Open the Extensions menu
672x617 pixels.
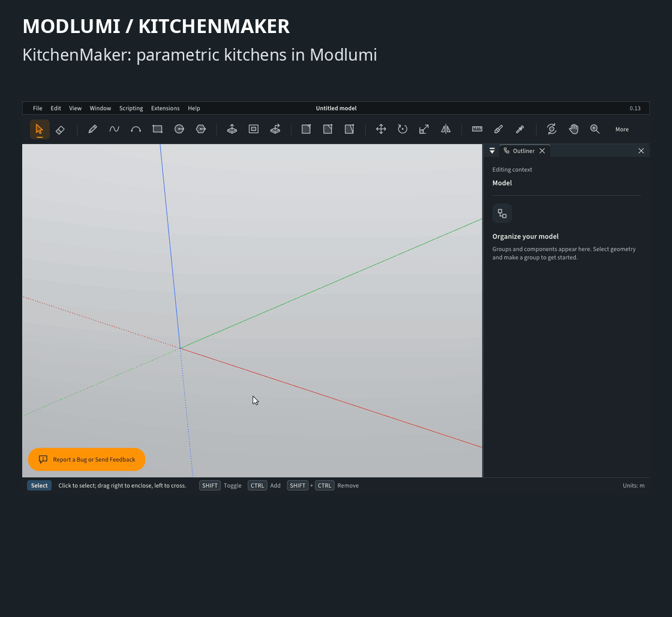pyautogui.click(x=165, y=109)
